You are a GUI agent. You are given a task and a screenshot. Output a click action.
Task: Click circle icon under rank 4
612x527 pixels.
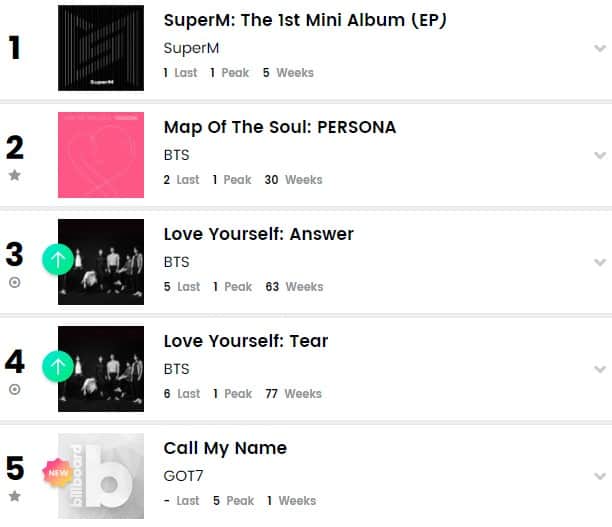15,389
